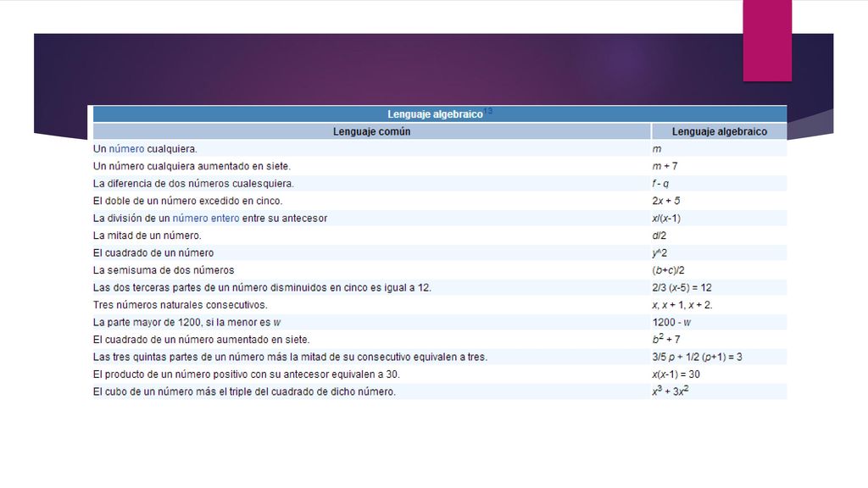
Task: Select the expression '(b+c)/2'
Action: click(x=668, y=270)
